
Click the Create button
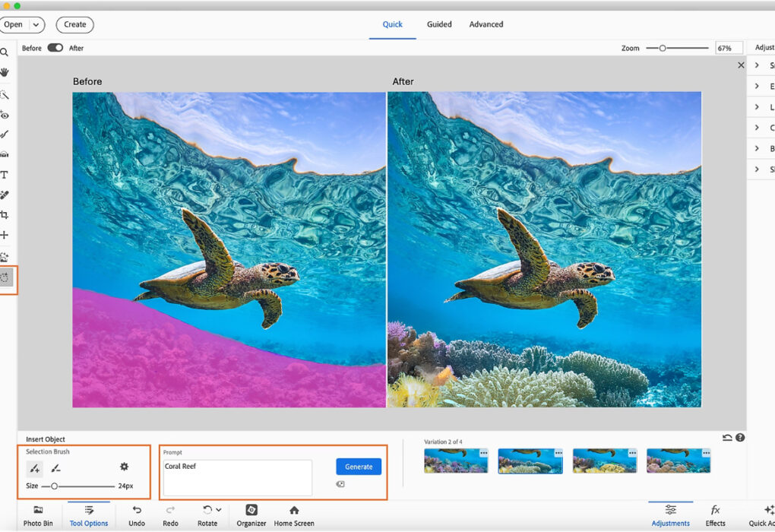[x=75, y=25]
